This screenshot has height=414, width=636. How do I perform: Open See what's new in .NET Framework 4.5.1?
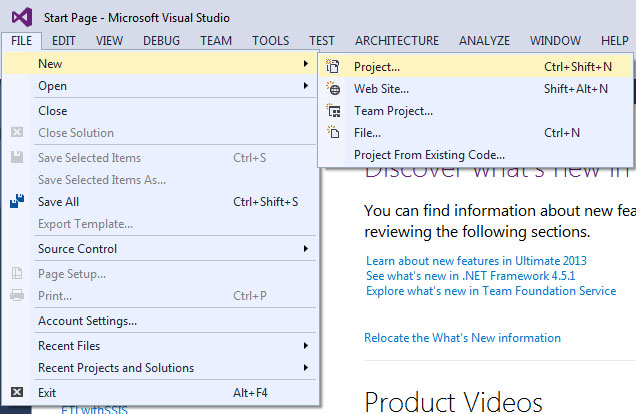471,276
